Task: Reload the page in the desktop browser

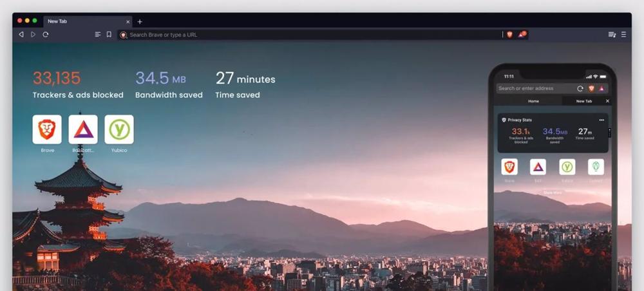Action: [x=45, y=35]
